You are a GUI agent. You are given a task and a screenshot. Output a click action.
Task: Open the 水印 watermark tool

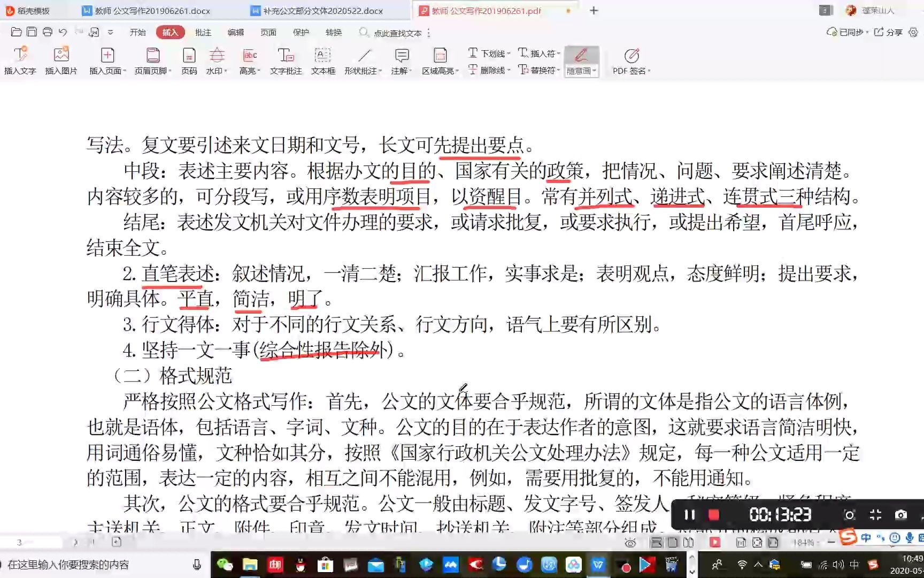coord(216,60)
